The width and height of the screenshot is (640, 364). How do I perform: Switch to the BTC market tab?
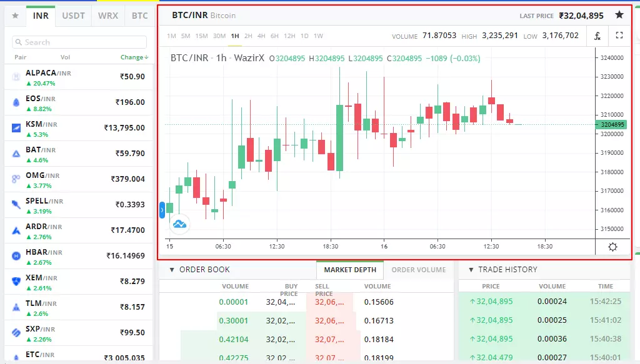(139, 16)
